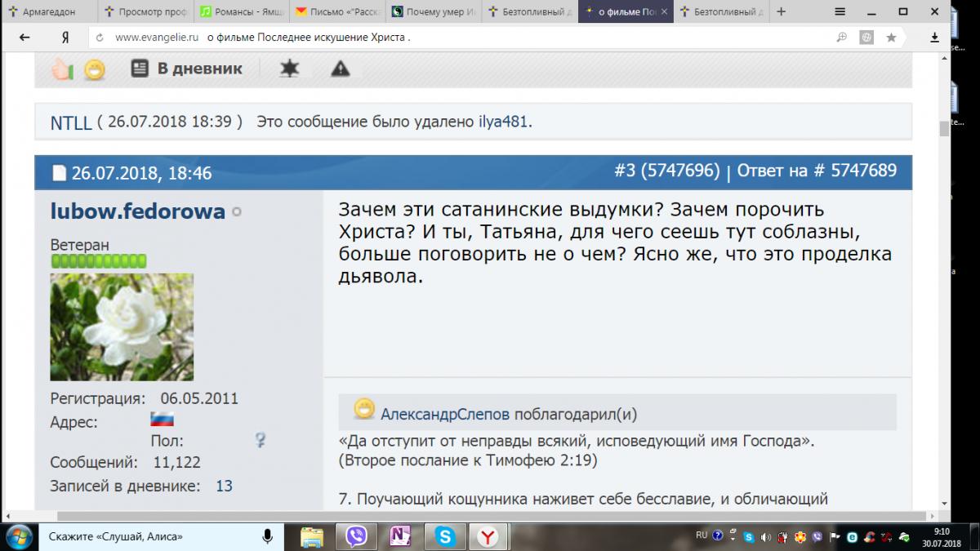Screen dimensions: 980x551
Task: Click the smiley thanks icon in toolbar
Action: pos(95,69)
